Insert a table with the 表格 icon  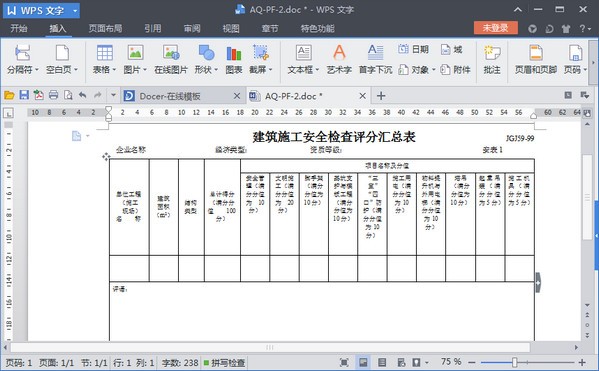(x=104, y=58)
